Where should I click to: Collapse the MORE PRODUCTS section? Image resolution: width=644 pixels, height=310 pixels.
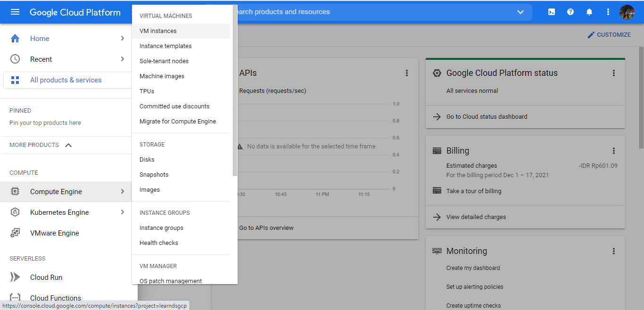click(68, 145)
